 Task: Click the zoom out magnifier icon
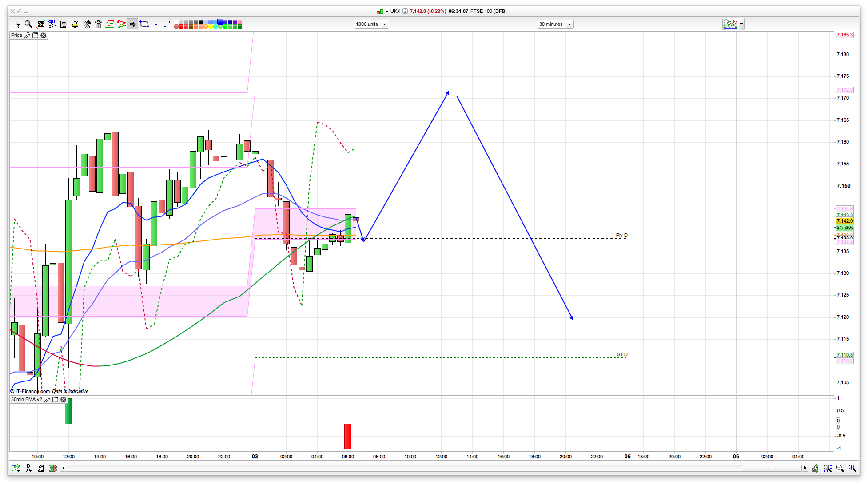click(840, 468)
